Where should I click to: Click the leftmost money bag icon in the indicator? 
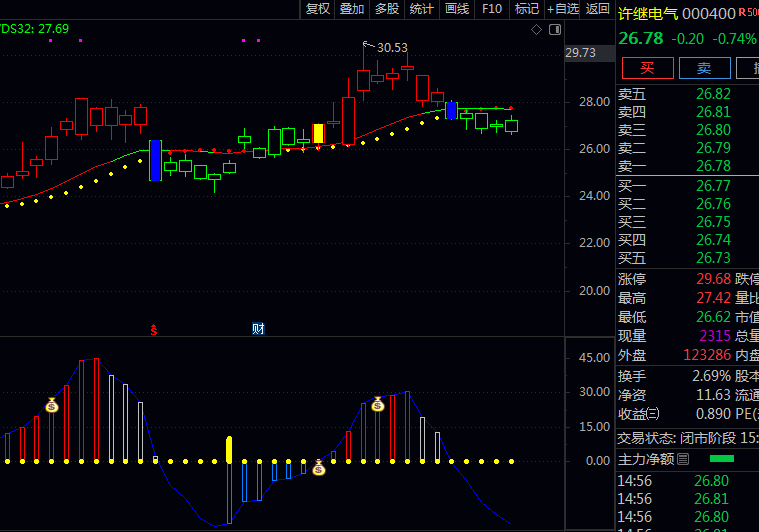pos(52,405)
